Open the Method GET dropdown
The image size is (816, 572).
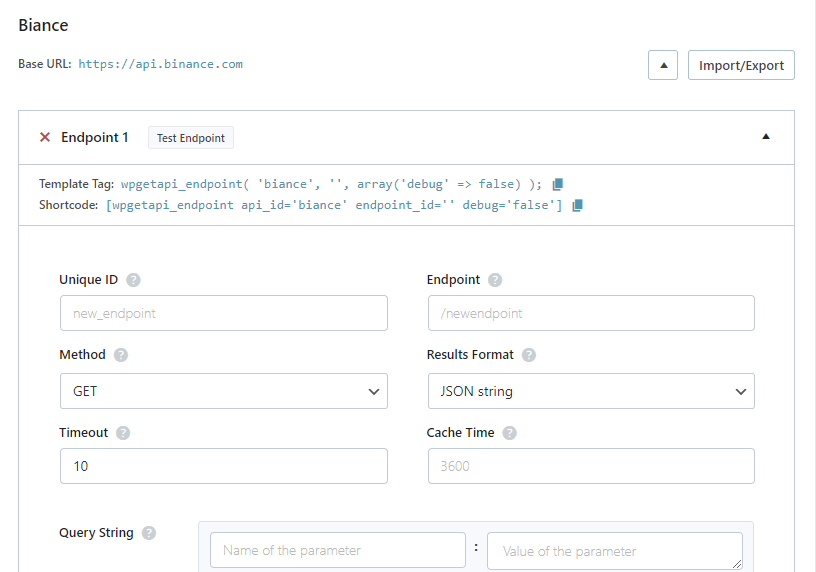click(x=223, y=391)
